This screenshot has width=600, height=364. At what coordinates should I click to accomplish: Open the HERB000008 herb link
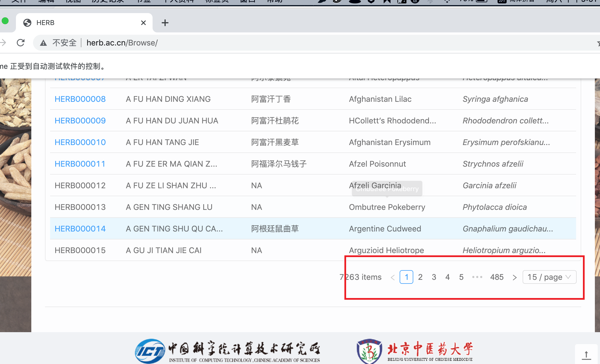80,99
